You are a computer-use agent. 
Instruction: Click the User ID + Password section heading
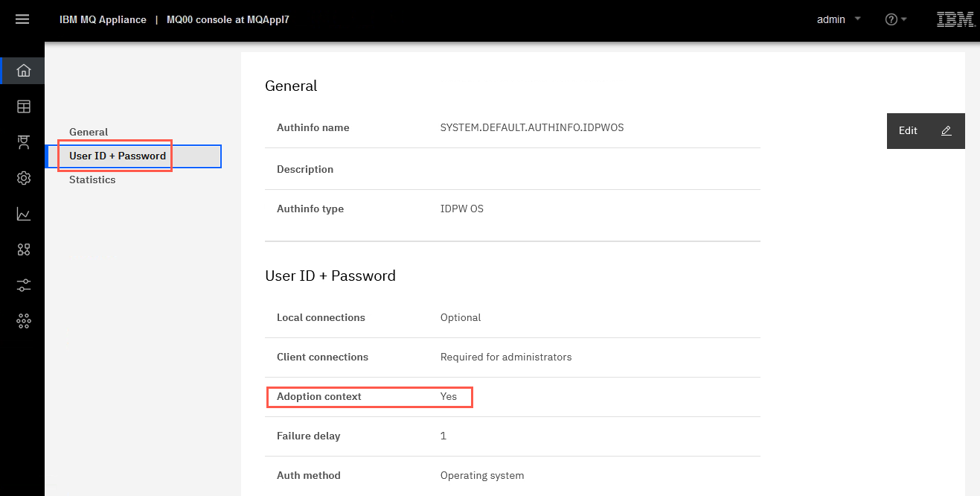point(330,276)
